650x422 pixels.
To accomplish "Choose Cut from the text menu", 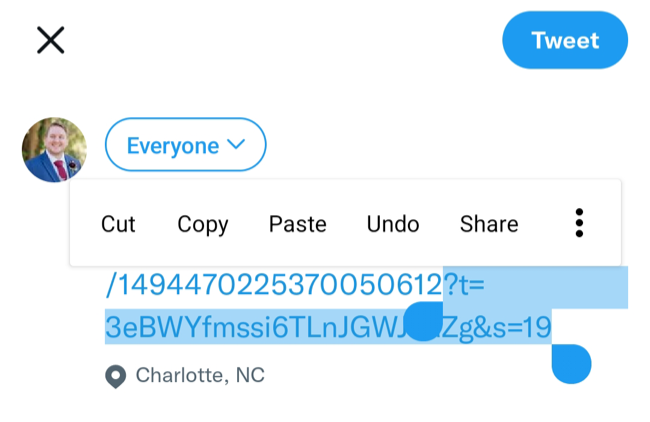I will (x=118, y=224).
